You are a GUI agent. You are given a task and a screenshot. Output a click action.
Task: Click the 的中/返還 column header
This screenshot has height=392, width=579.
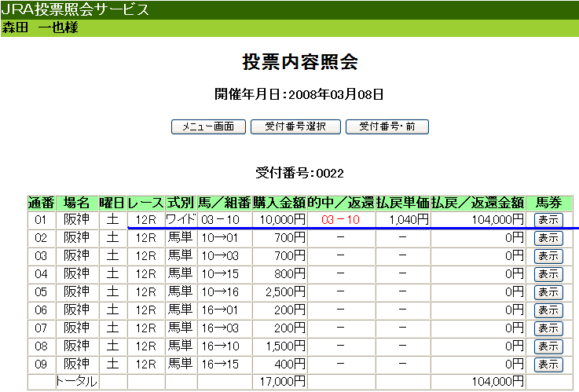tap(341, 203)
